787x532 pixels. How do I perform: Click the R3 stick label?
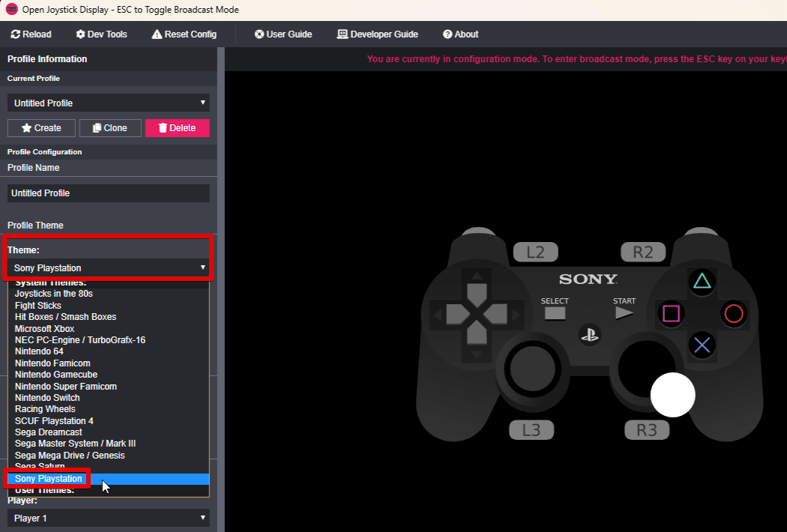(x=647, y=430)
